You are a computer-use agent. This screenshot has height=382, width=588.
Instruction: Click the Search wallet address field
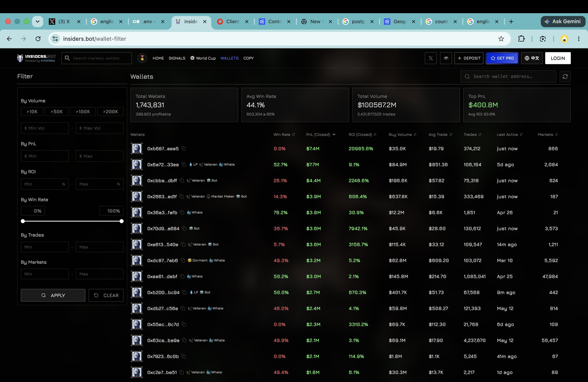point(508,77)
